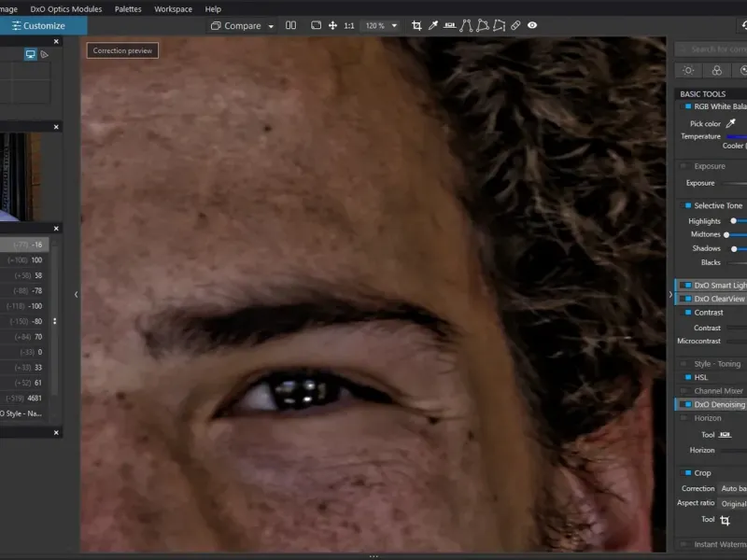The image size is (747, 560).
Task: Adjust the Midtones slider handle
Action: 726,235
